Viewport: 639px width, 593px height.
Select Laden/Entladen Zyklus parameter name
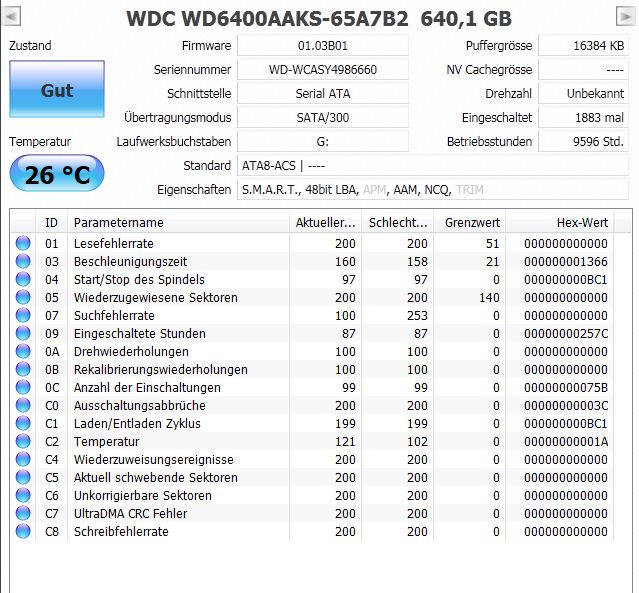137,423
